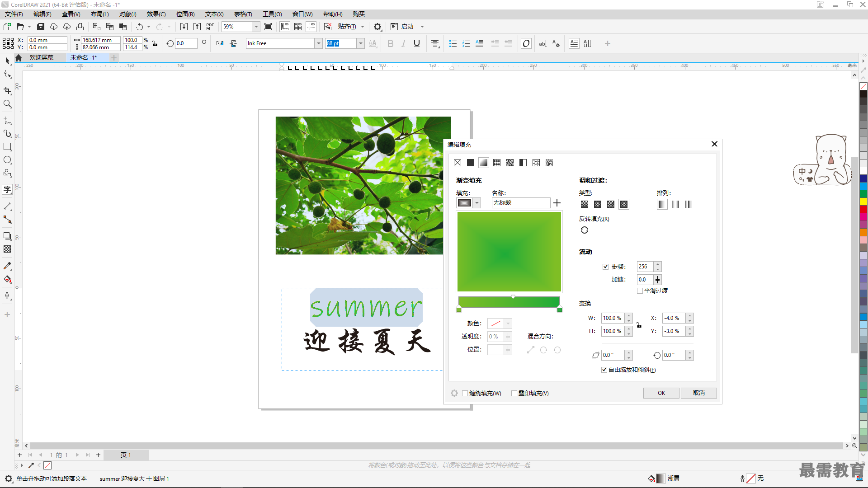Select the Text tool in toolbox
The image size is (868, 488).
click(x=7, y=189)
